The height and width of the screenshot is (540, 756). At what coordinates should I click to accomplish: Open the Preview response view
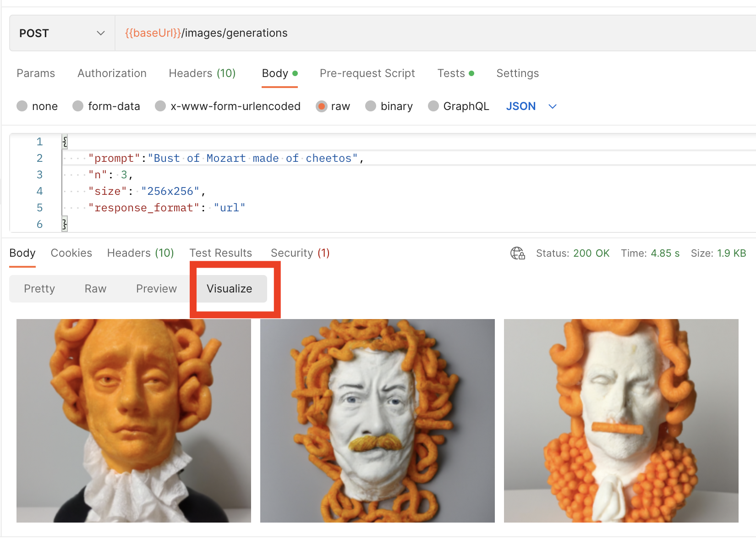tap(156, 289)
